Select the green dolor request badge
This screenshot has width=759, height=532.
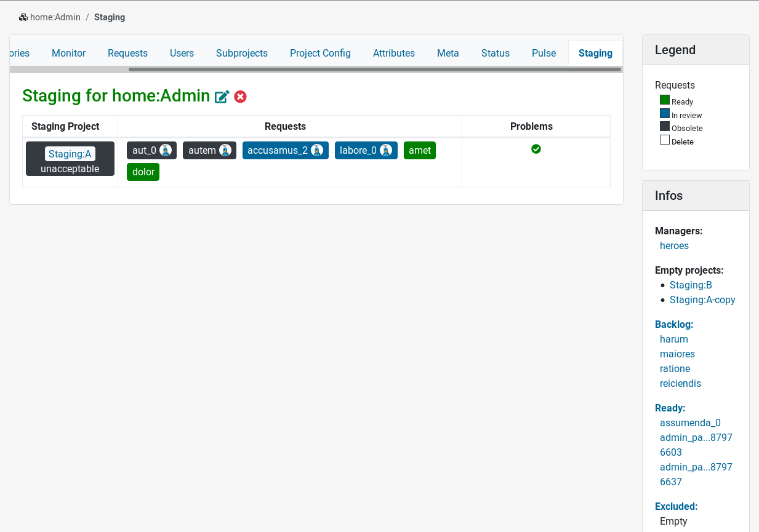[143, 172]
